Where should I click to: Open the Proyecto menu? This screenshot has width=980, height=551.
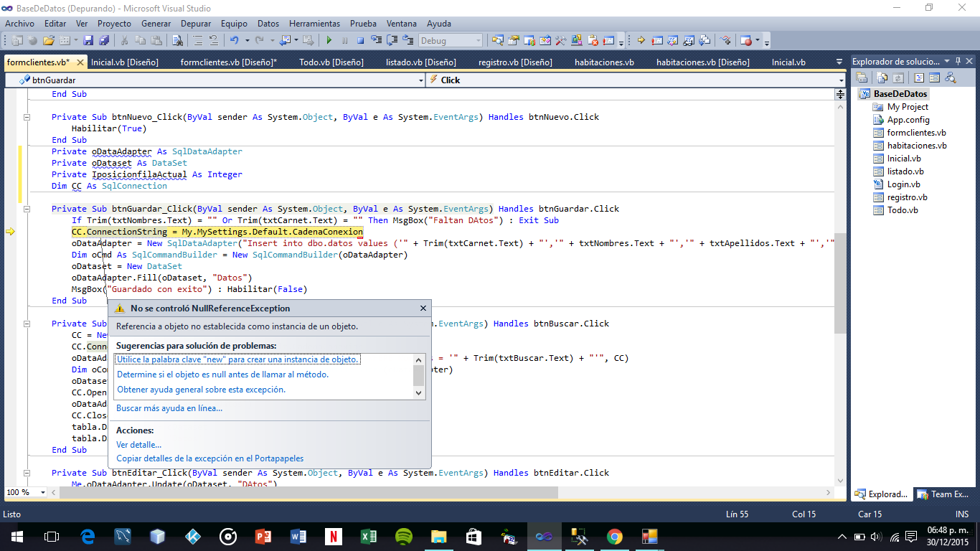(x=115, y=24)
